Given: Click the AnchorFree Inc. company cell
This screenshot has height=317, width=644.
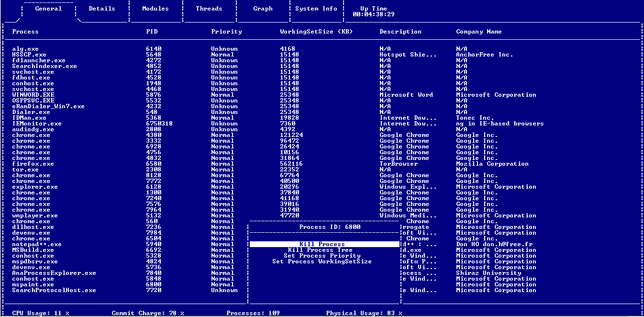Looking at the screenshot, I should (485, 55).
